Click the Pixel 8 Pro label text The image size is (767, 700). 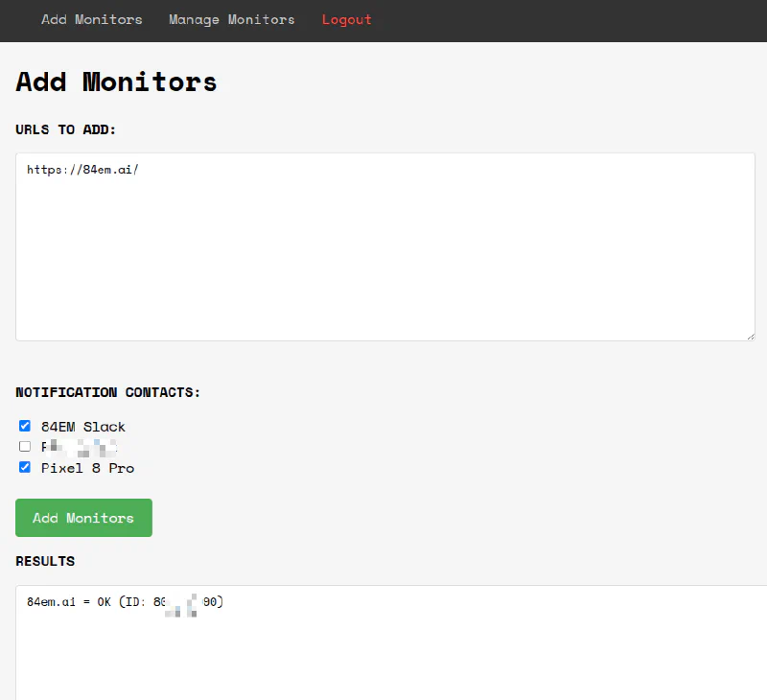[x=86, y=468]
